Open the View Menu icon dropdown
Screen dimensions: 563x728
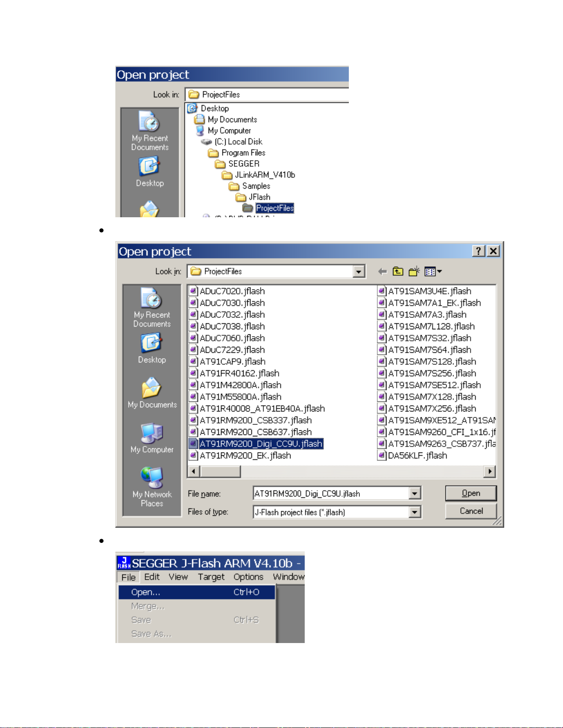point(433,272)
